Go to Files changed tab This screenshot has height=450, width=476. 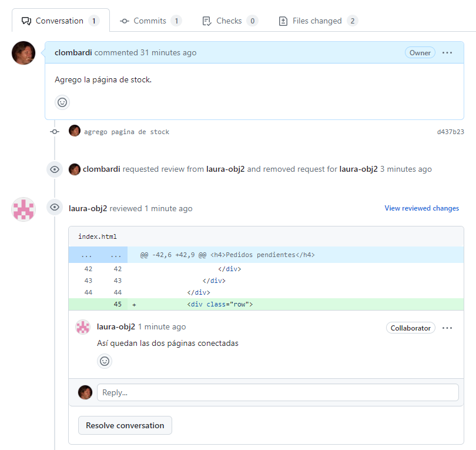317,21
